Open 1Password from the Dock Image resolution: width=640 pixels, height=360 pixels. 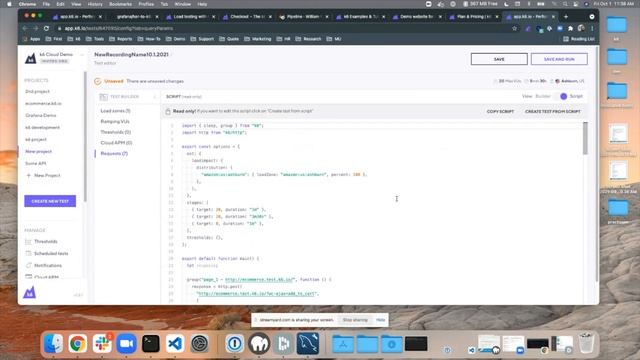coord(235,343)
